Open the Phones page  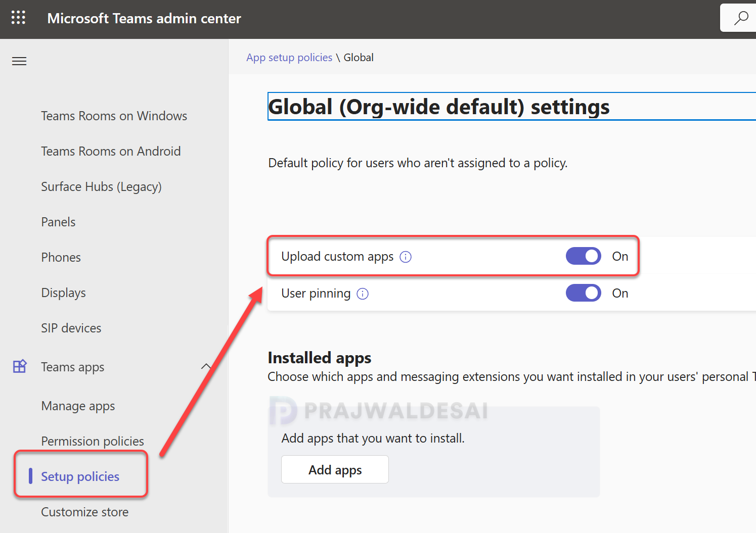click(61, 257)
